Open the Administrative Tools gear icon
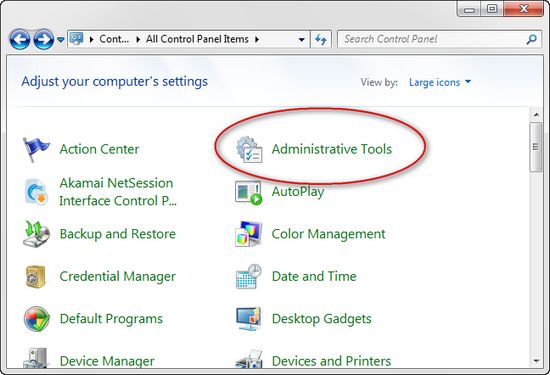The image size is (550, 375). [249, 149]
